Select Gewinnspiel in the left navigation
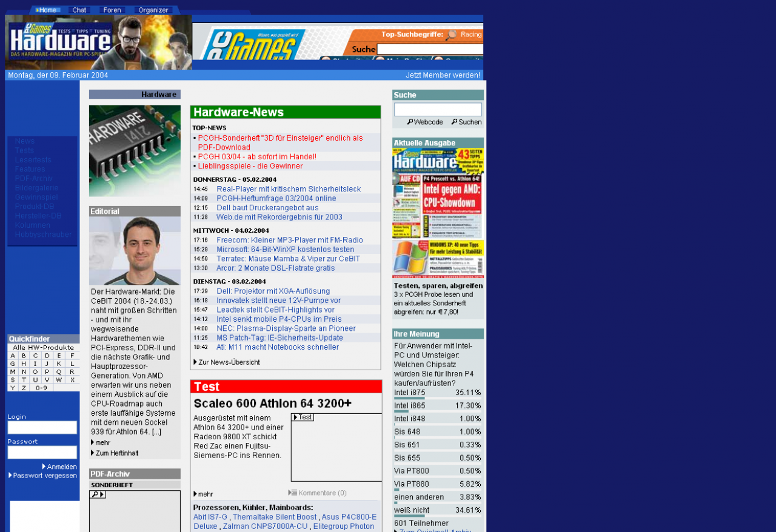 tap(36, 197)
